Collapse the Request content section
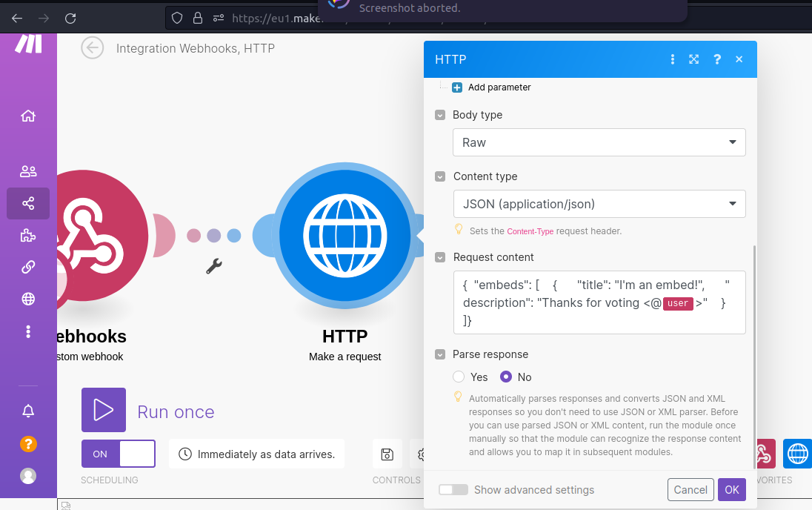 coord(439,257)
